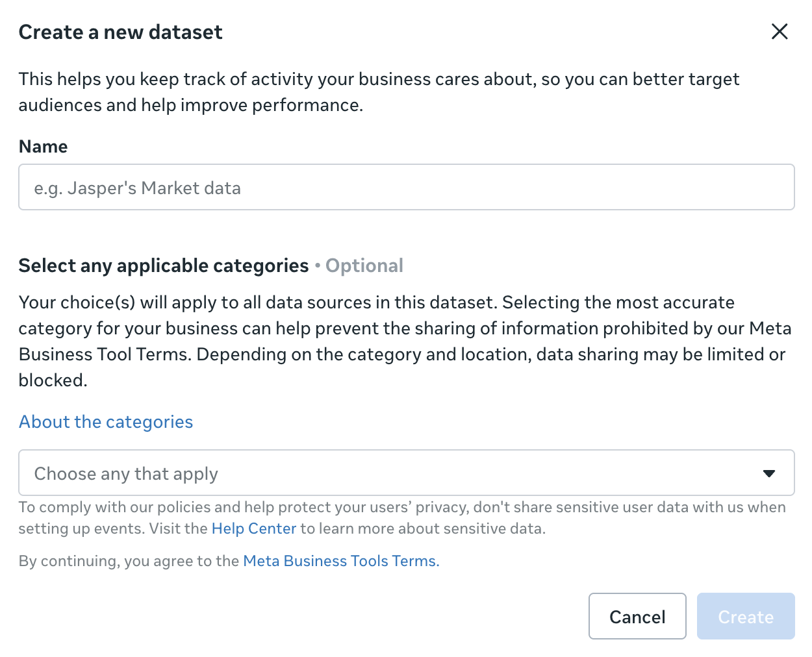Click the Name field label
The image size is (812, 657).
click(43, 147)
